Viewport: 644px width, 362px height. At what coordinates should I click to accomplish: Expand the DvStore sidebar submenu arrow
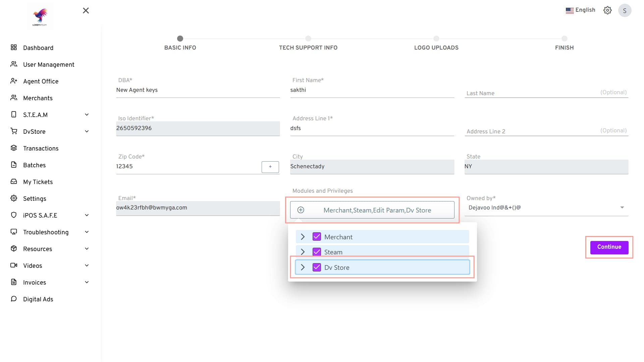[87, 131]
